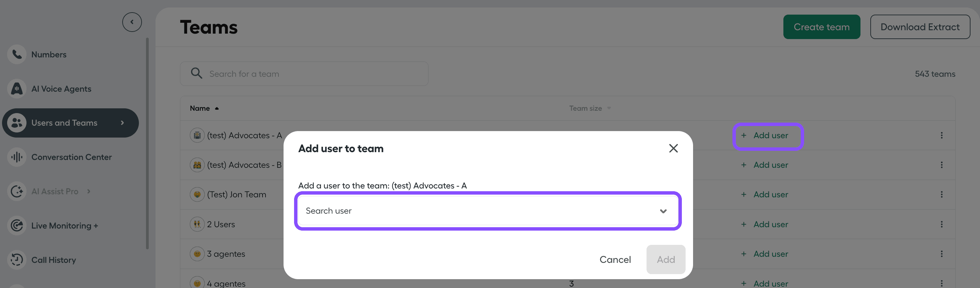Screen dimensions: 980x288
Task: Open the Team size filter dropdown
Action: [x=609, y=108]
